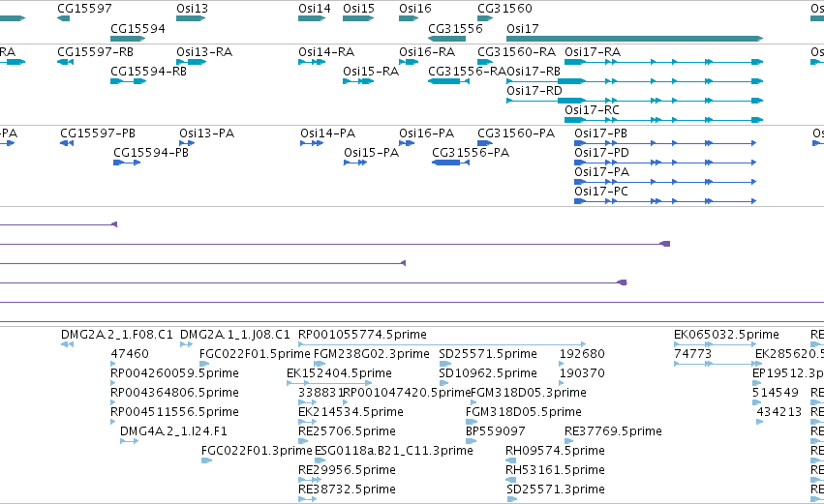Screen dimensions: 824x504
Task: Select EST FGM318D05.5prime
Action: point(524,413)
